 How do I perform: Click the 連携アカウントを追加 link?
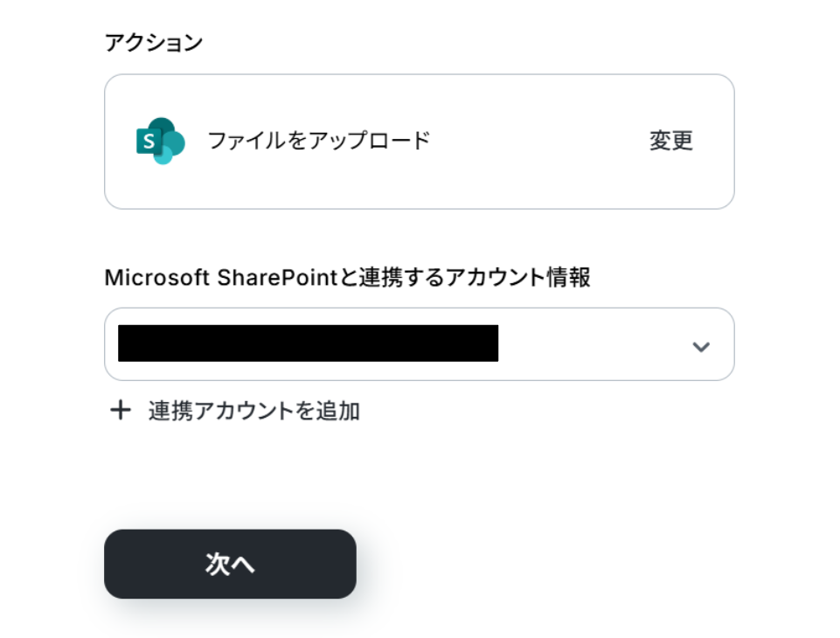coord(253,411)
